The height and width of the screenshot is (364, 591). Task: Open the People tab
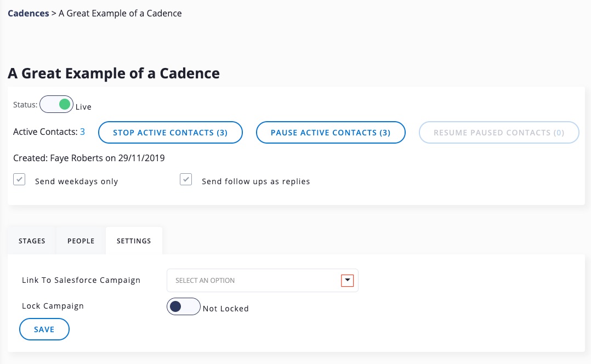coord(81,241)
